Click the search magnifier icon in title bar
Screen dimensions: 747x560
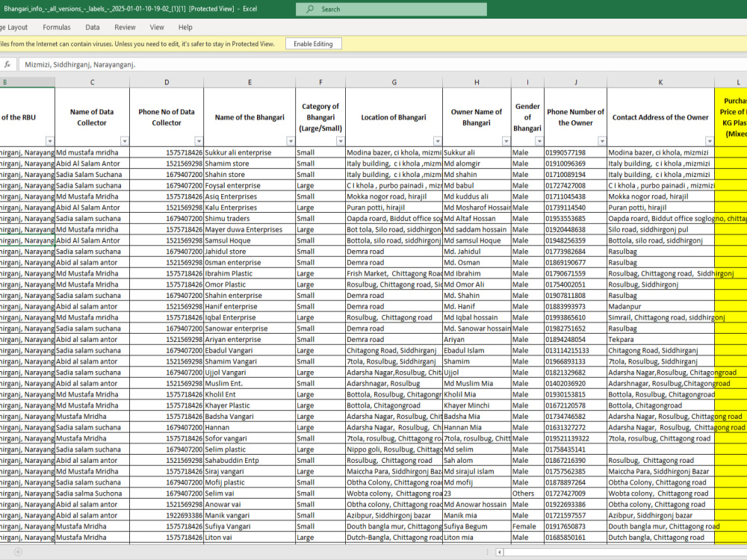(310, 9)
